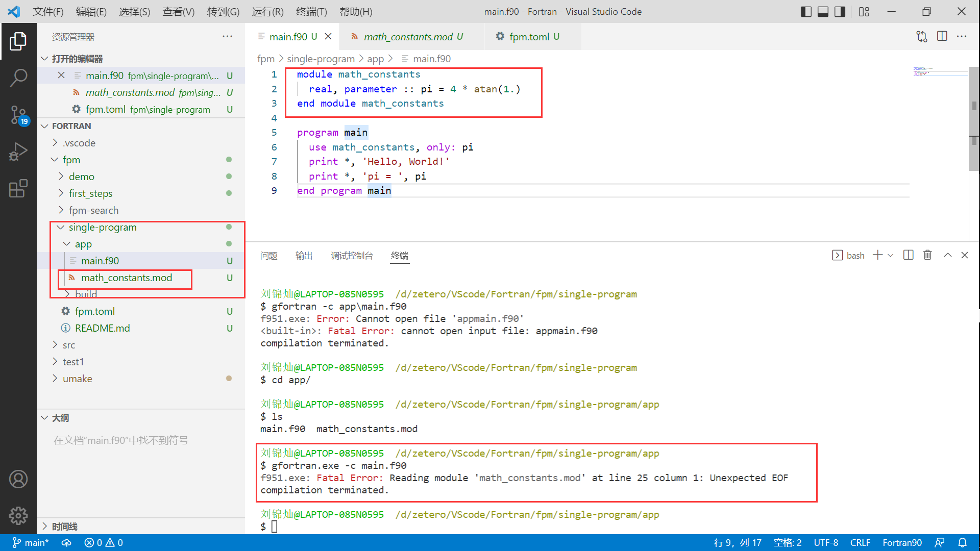Open notifications bell in status bar
Image resolution: width=980 pixels, height=551 pixels.
point(962,542)
